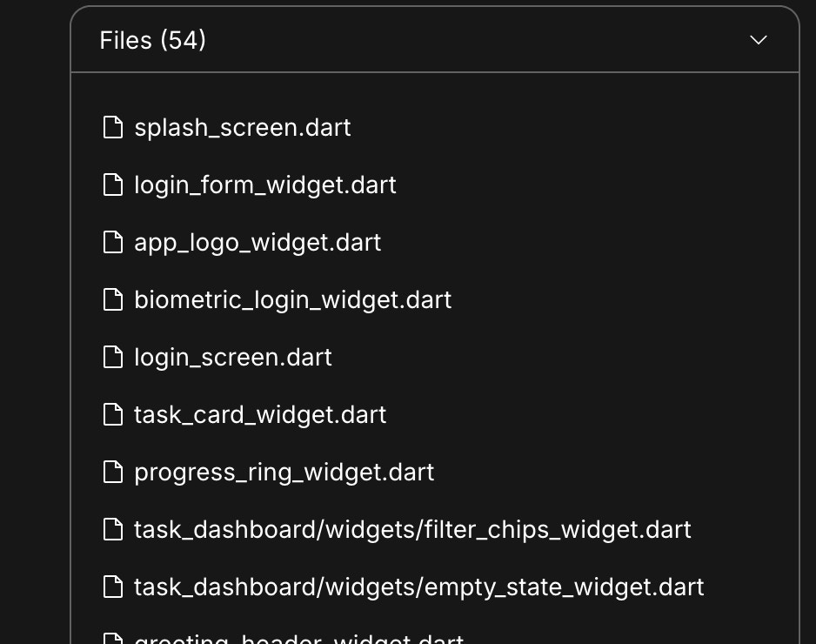Select the empty_state_widget.dart row

(418, 587)
